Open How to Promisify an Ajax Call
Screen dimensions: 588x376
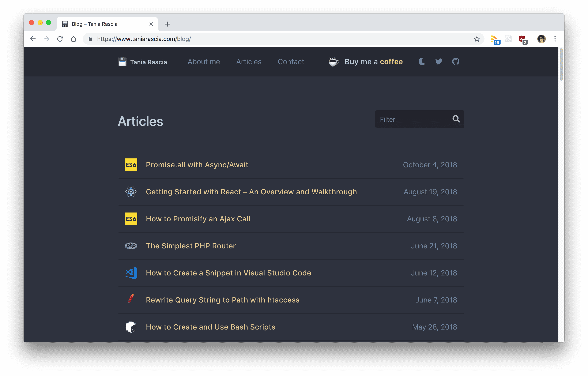[198, 219]
